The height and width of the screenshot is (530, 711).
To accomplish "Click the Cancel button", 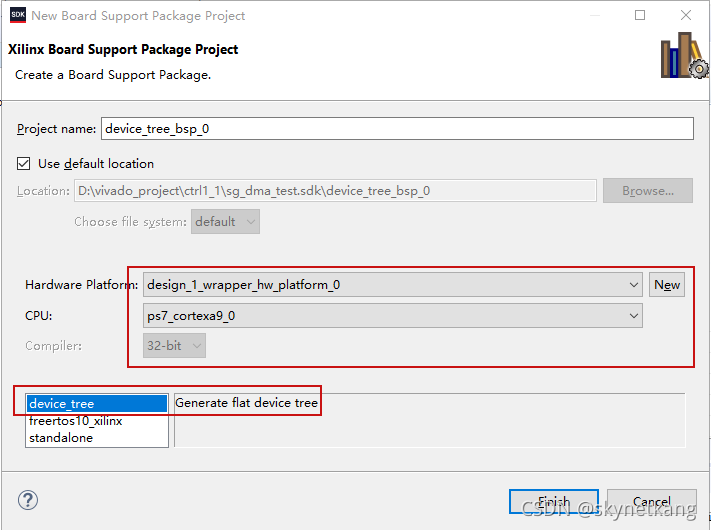I will (652, 501).
